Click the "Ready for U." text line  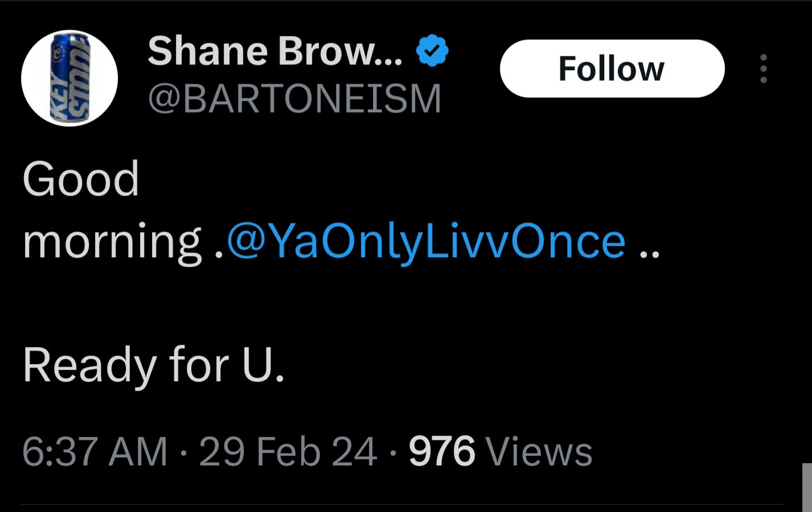(153, 365)
